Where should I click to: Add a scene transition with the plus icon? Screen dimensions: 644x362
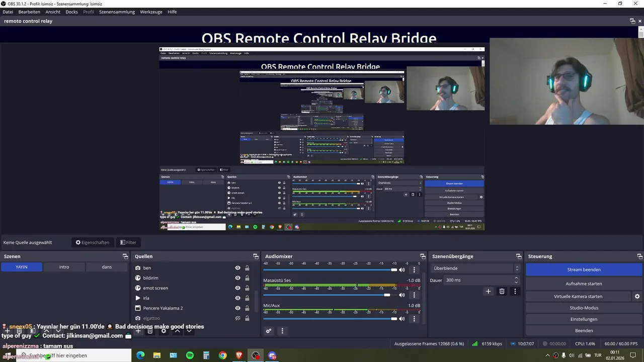tap(488, 291)
